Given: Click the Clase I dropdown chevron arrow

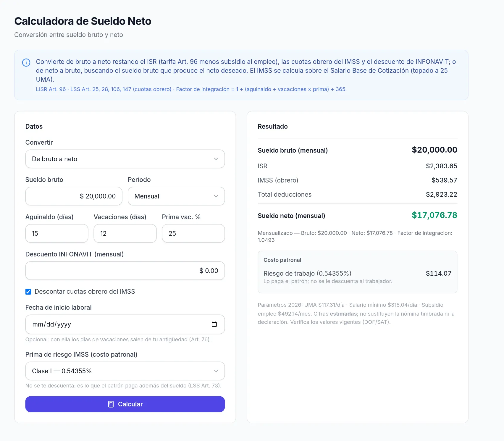Looking at the screenshot, I should (x=216, y=371).
